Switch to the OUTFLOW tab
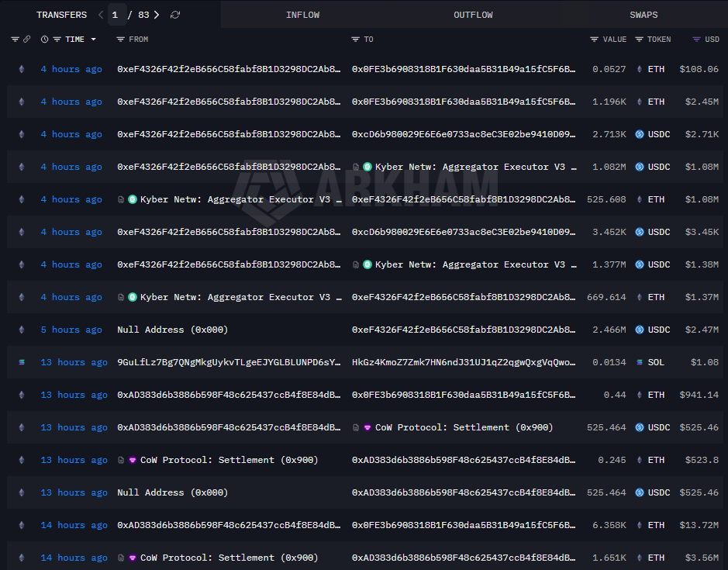Image resolution: width=728 pixels, height=570 pixels. 473,15
